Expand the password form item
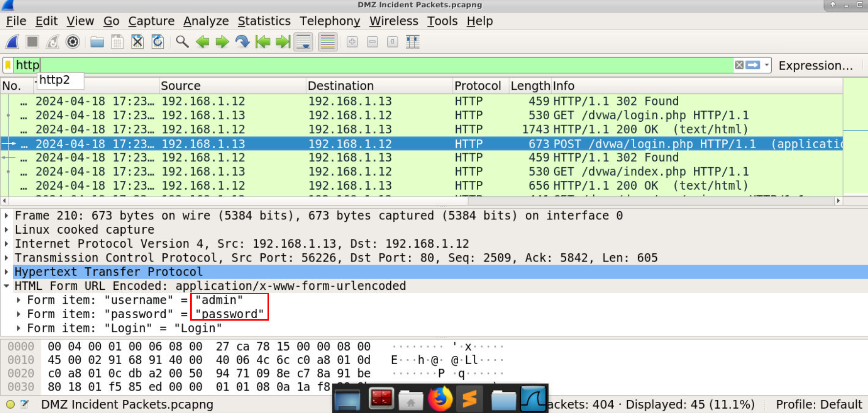The width and height of the screenshot is (868, 413). click(19, 314)
